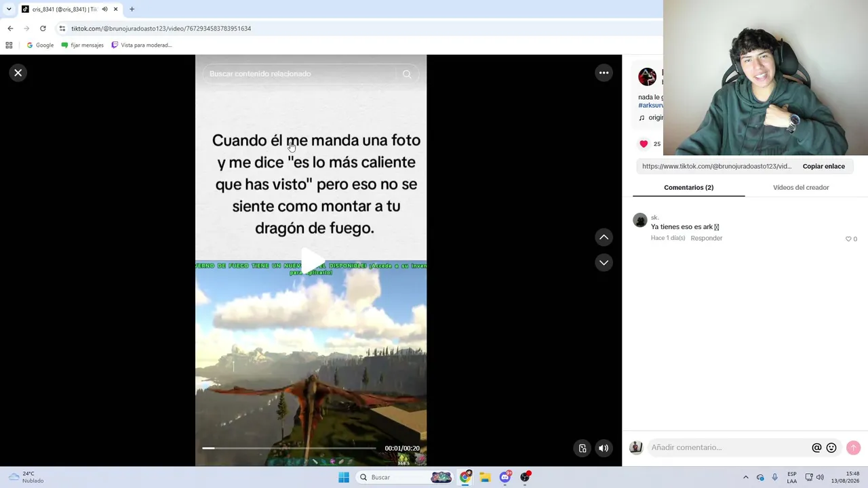Open the Chrome tab search dropdown
The image size is (868, 488).
pyautogui.click(x=9, y=9)
